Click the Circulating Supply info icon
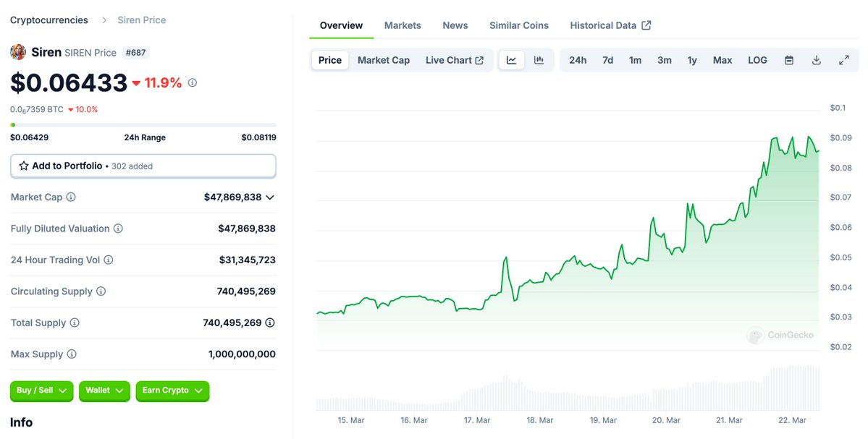868x439 pixels. click(101, 291)
